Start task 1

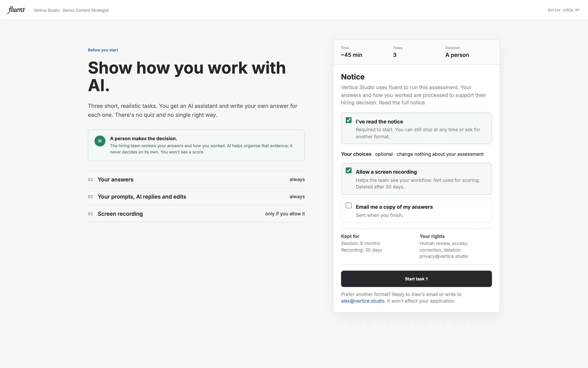pos(416,279)
